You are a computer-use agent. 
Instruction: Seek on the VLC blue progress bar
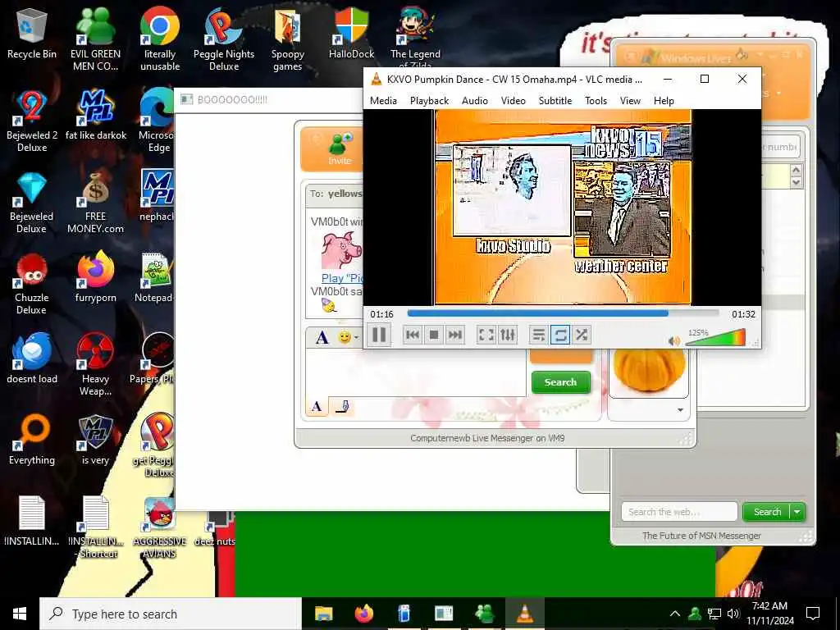pyautogui.click(x=563, y=313)
